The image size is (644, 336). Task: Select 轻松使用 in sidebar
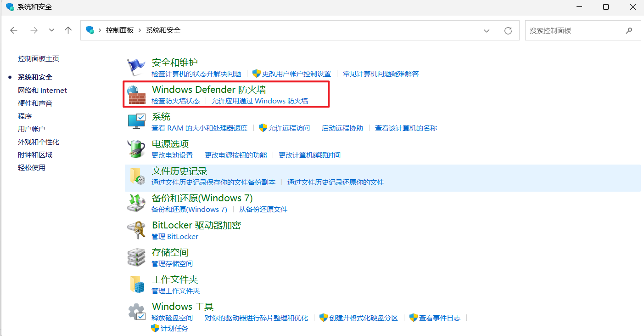tap(32, 167)
